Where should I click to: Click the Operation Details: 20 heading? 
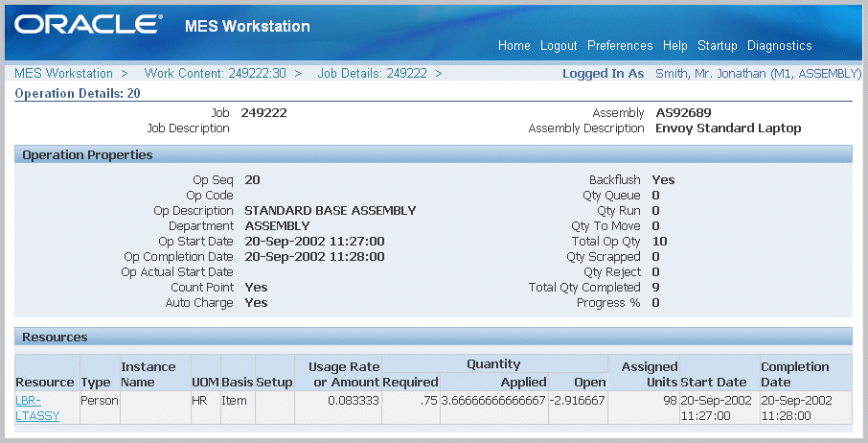click(x=78, y=93)
